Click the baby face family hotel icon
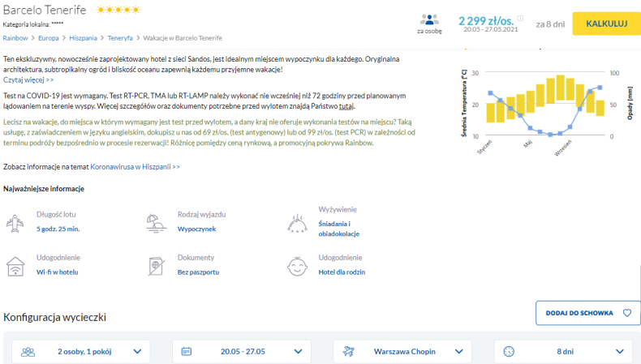The width and height of the screenshot is (641, 364). tap(297, 267)
